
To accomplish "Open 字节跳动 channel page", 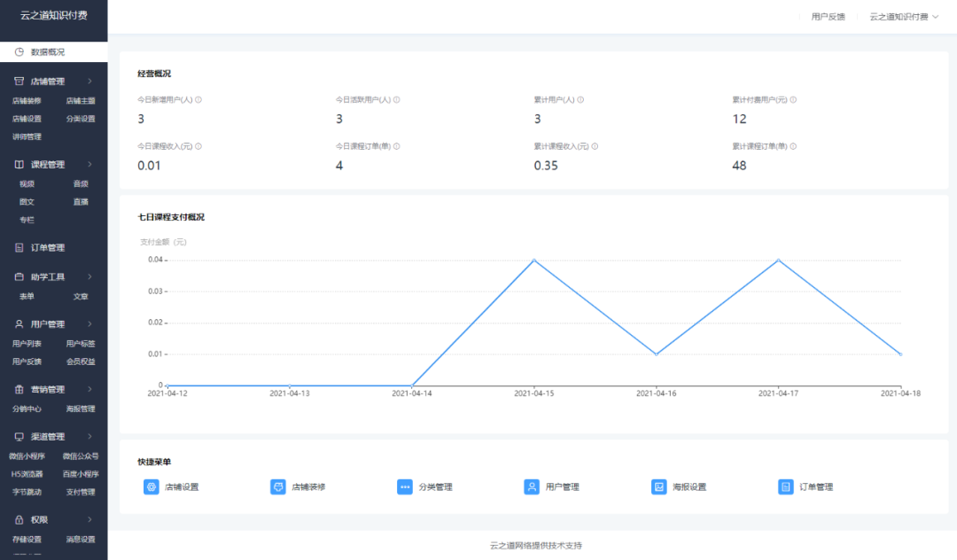I will [x=27, y=493].
